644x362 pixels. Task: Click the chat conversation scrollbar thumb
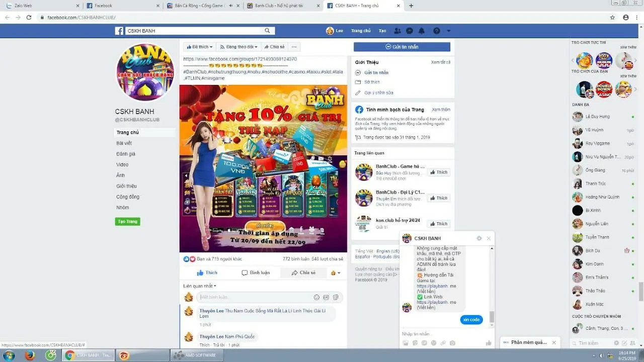492,317
